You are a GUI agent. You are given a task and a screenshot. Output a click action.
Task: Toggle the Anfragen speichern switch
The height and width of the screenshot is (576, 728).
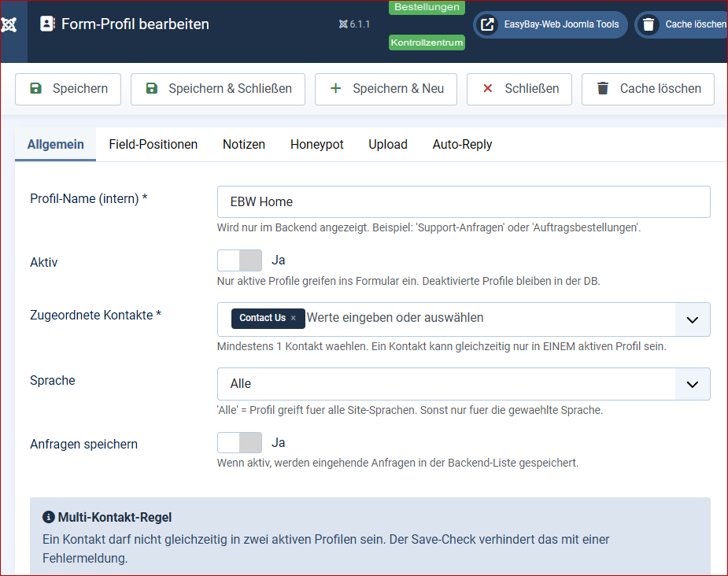click(x=239, y=443)
